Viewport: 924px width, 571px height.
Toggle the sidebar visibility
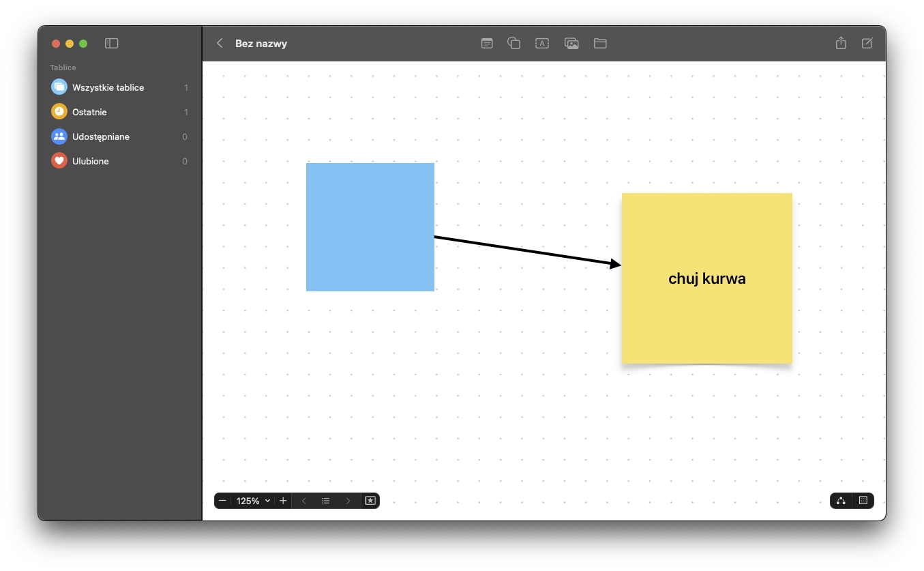point(112,44)
